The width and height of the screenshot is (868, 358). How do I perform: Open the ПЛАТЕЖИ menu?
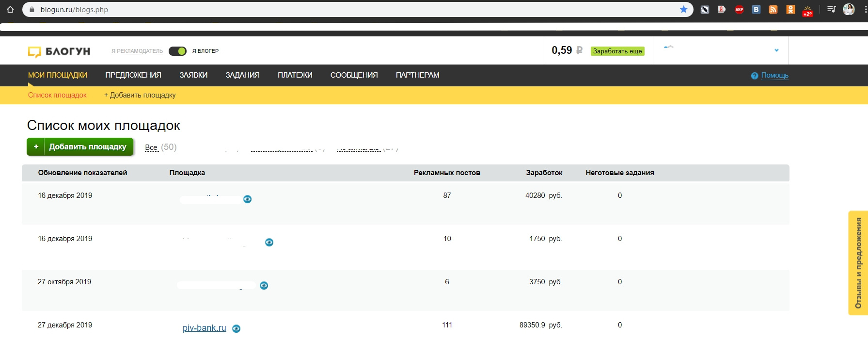click(295, 75)
